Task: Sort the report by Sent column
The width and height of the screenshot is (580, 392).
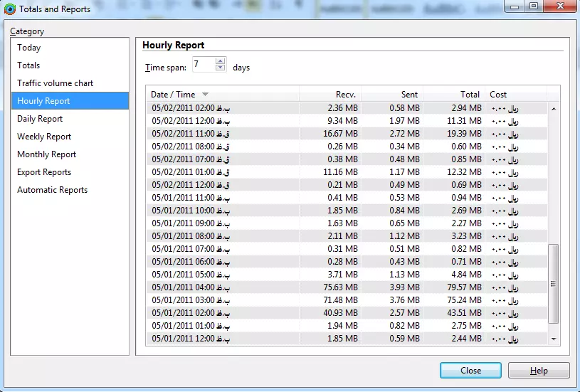Action: tap(391, 95)
